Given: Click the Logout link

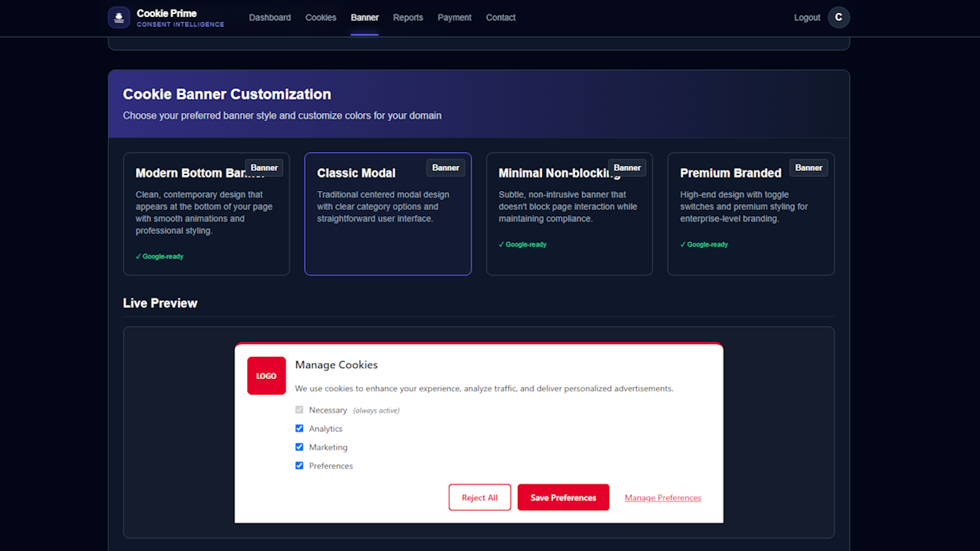Looking at the screenshot, I should click(x=807, y=18).
